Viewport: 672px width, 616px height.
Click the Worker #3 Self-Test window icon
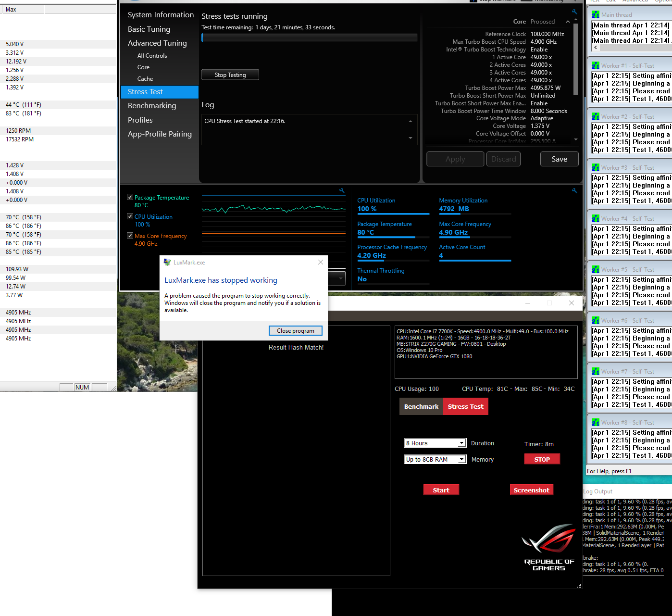pyautogui.click(x=596, y=168)
